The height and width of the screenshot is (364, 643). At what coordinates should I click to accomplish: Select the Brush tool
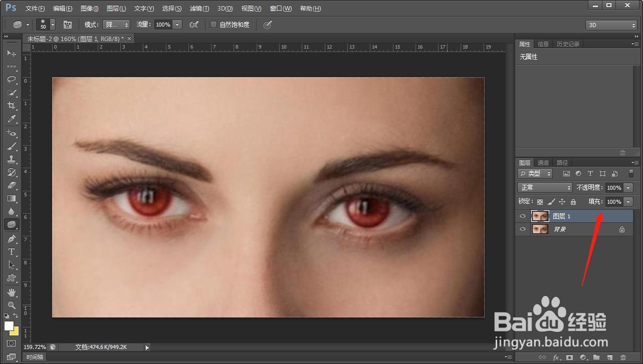11,146
